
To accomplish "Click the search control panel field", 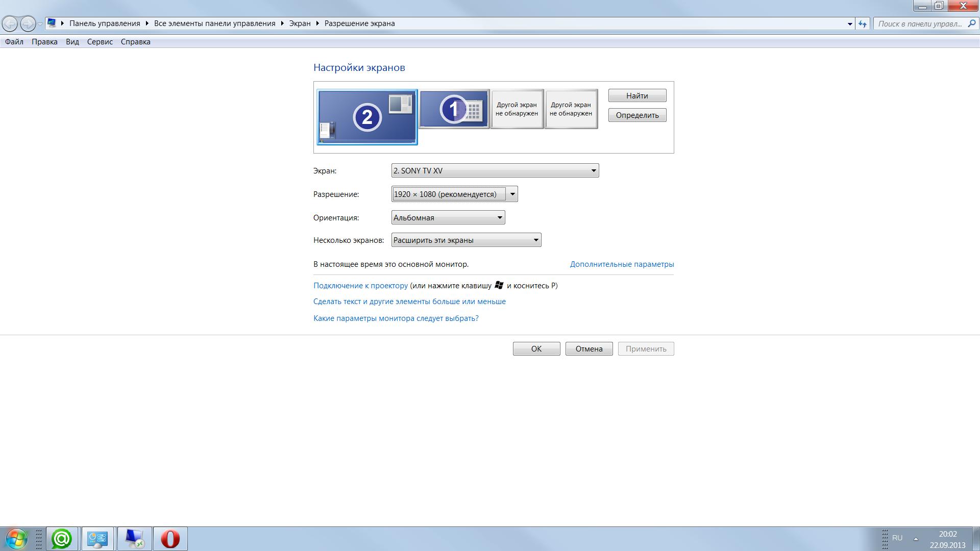I will [x=919, y=23].
